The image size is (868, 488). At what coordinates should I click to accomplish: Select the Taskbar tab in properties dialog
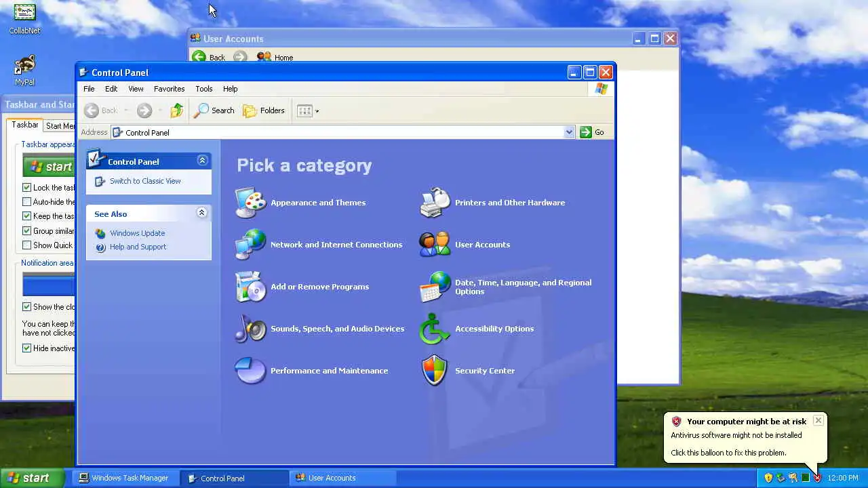pyautogui.click(x=25, y=125)
